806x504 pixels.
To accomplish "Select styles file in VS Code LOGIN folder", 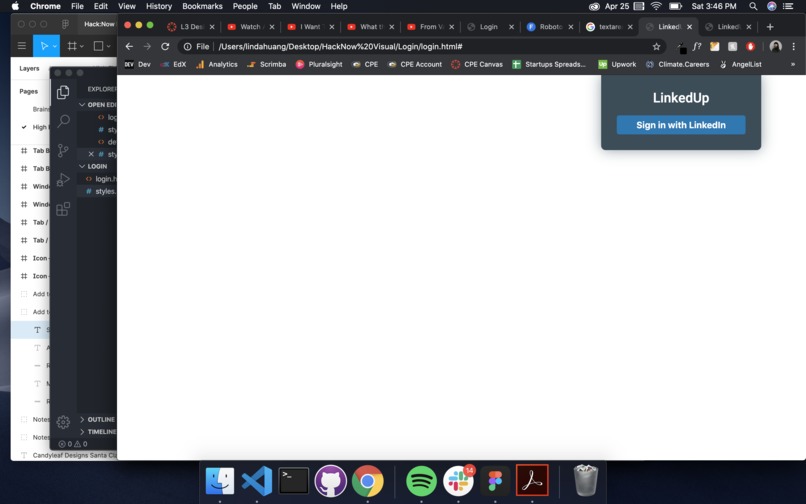I will [100, 191].
